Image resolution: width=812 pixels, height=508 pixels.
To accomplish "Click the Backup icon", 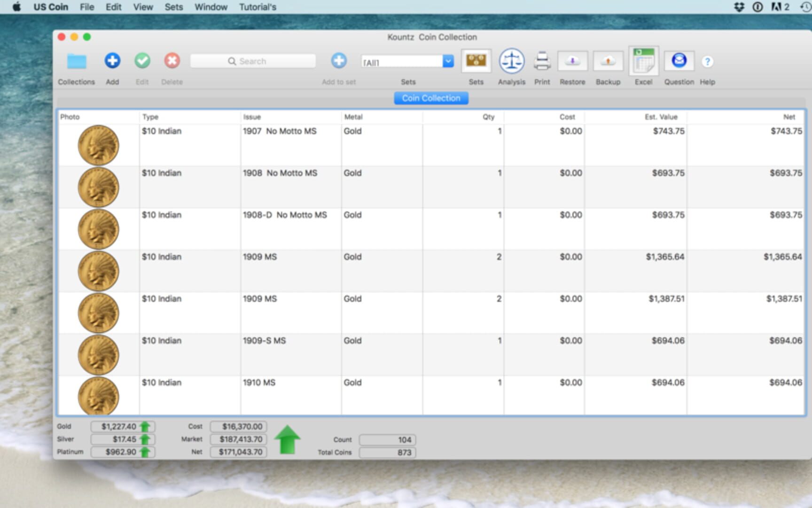I will (608, 61).
